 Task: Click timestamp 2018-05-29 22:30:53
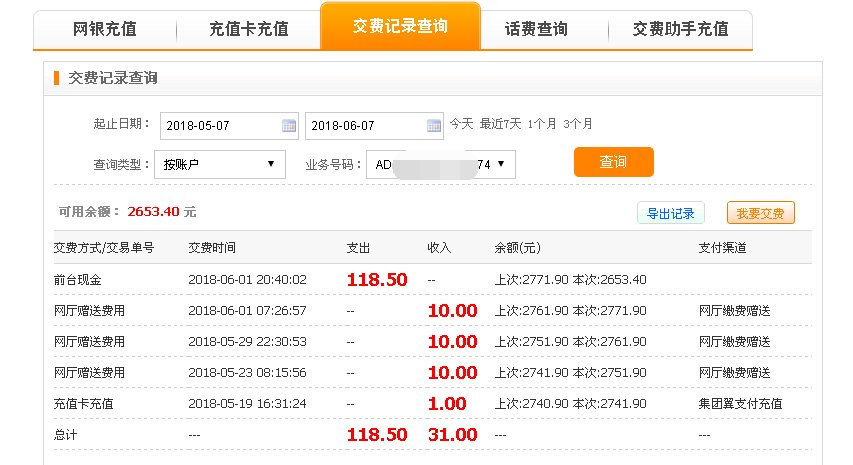click(x=247, y=342)
